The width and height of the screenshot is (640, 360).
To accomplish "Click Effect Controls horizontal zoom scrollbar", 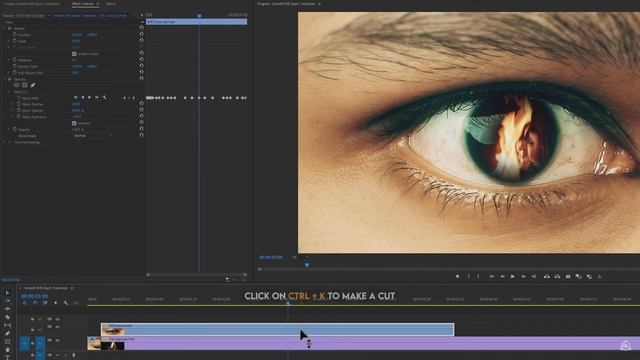I will coord(197,275).
